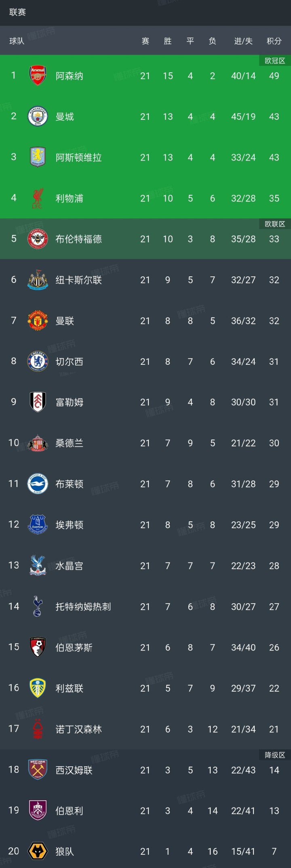This screenshot has width=291, height=868.
Task: Click the 欧冠区 zone label
Action: click(x=275, y=61)
